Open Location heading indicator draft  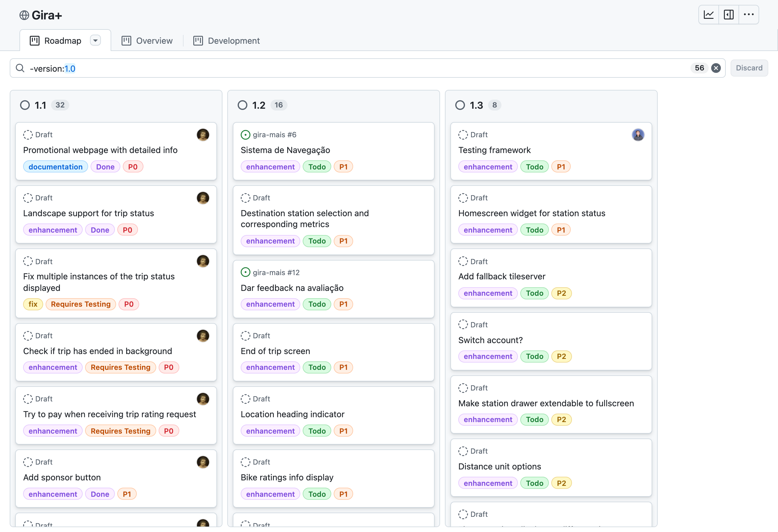[292, 414]
